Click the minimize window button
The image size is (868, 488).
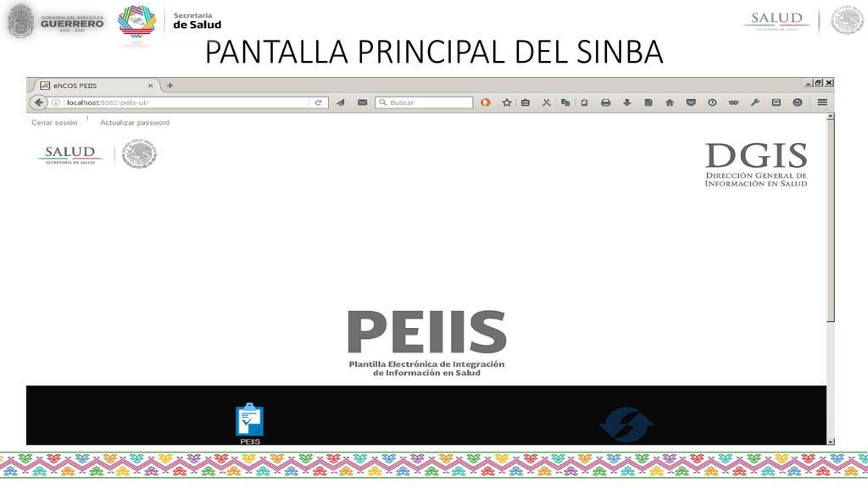809,82
